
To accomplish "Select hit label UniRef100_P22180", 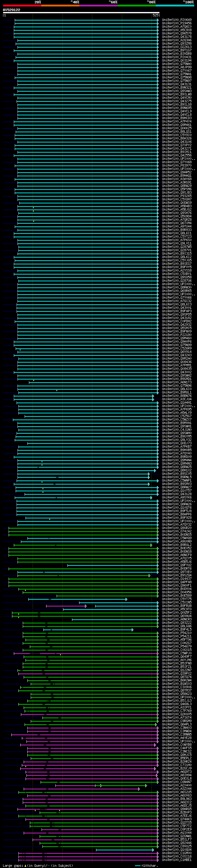I will click(x=177, y=335).
